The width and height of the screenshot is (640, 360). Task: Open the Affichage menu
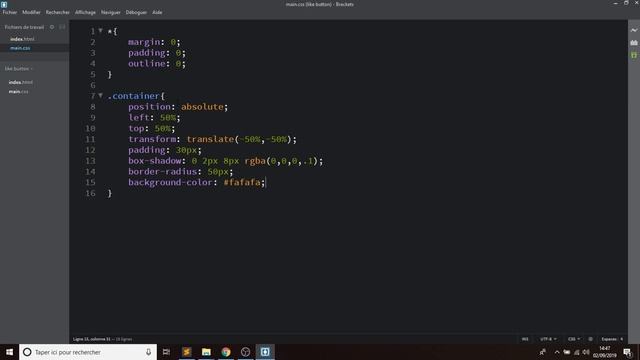click(85, 12)
